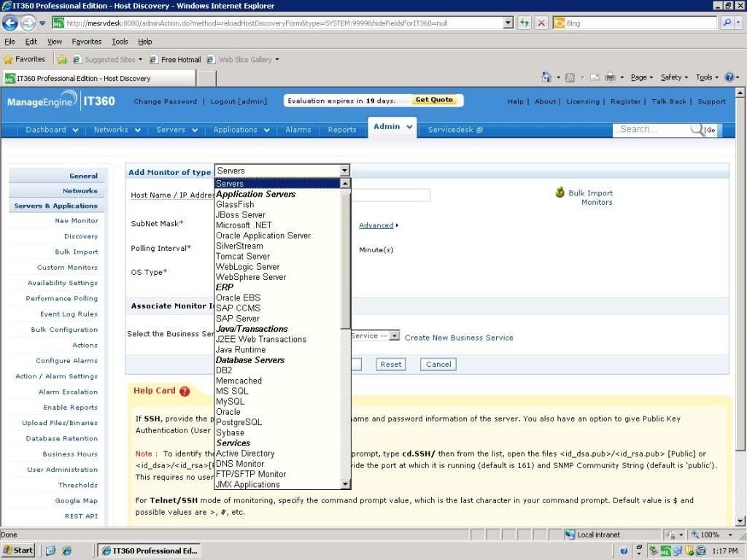747x560 pixels.
Task: Click the ManageEngine IT360 logo
Action: click(x=61, y=101)
